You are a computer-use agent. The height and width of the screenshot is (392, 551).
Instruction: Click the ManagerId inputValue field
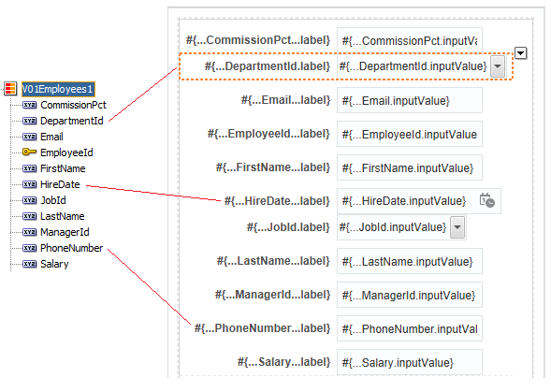(x=410, y=295)
